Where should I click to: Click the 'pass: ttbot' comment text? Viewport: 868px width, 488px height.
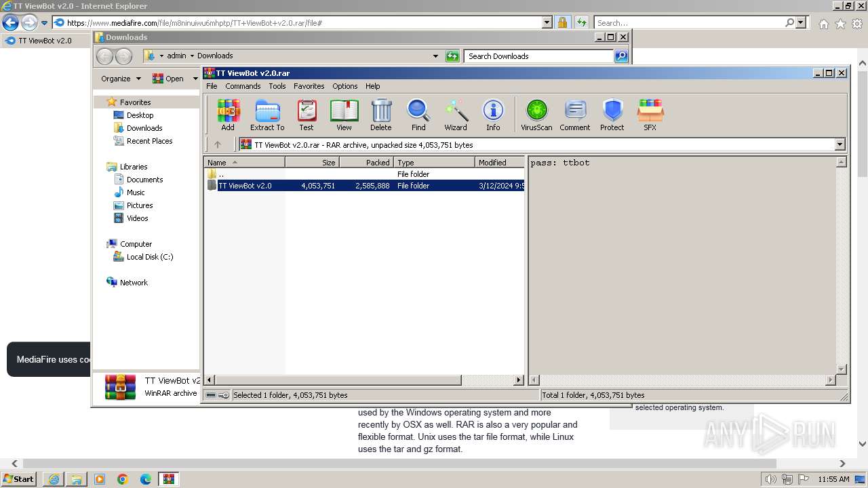[x=560, y=163]
